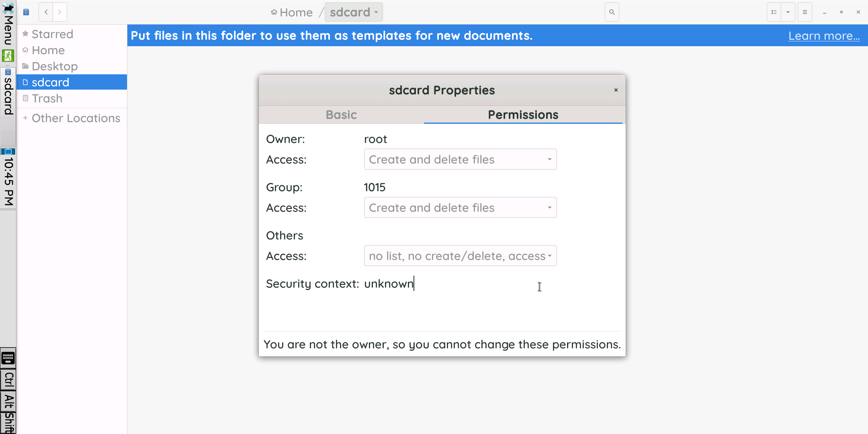This screenshot has width=868, height=434.
Task: Toggle the Shift modifier key
Action: coord(8,423)
